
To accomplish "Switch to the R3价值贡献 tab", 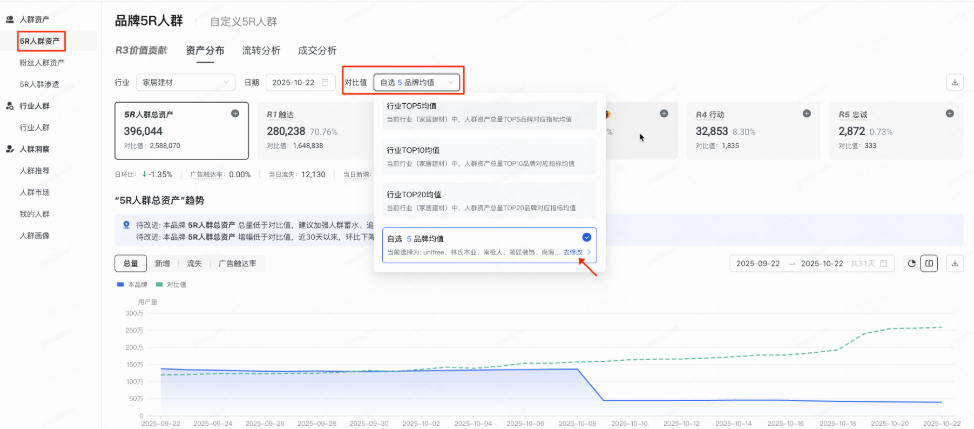I will (x=141, y=51).
